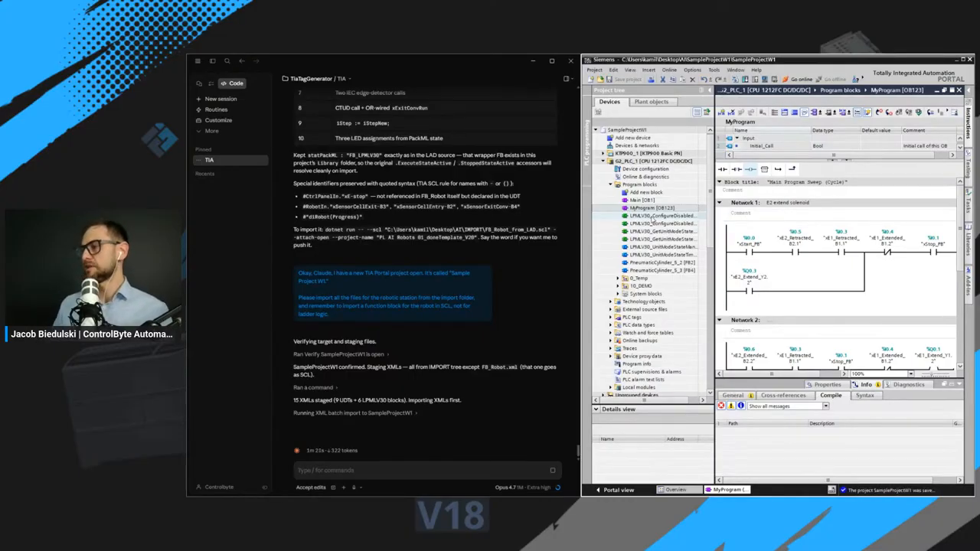The height and width of the screenshot is (551, 980).
Task: Open the Options menu
Action: click(692, 70)
